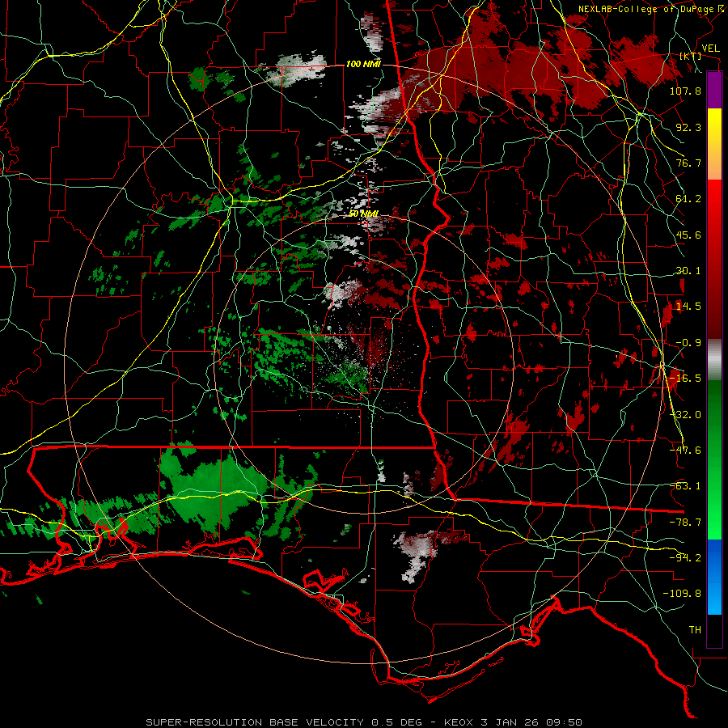Select the -47.6 velocity scale value
This screenshot has width=728, height=728.
coord(685,451)
